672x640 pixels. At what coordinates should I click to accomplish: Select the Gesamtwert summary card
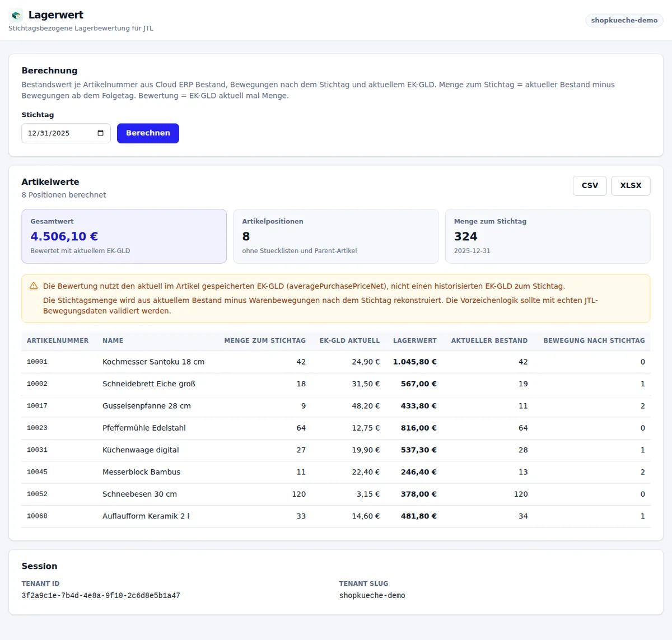[124, 236]
